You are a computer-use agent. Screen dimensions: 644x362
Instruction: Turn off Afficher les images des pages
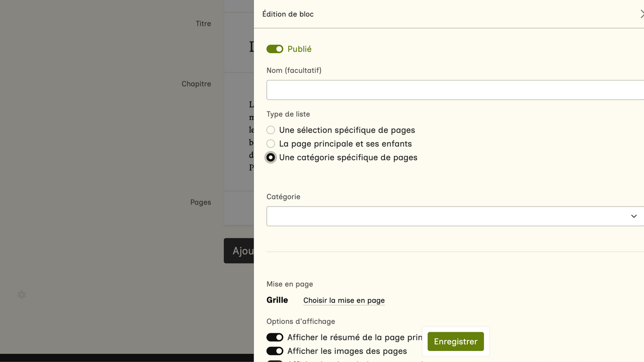275,351
